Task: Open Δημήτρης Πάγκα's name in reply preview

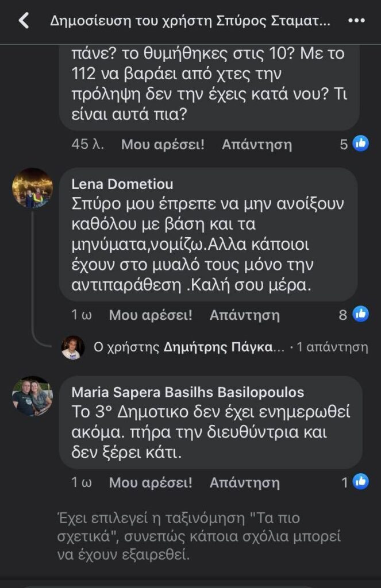Action: pyautogui.click(x=224, y=347)
